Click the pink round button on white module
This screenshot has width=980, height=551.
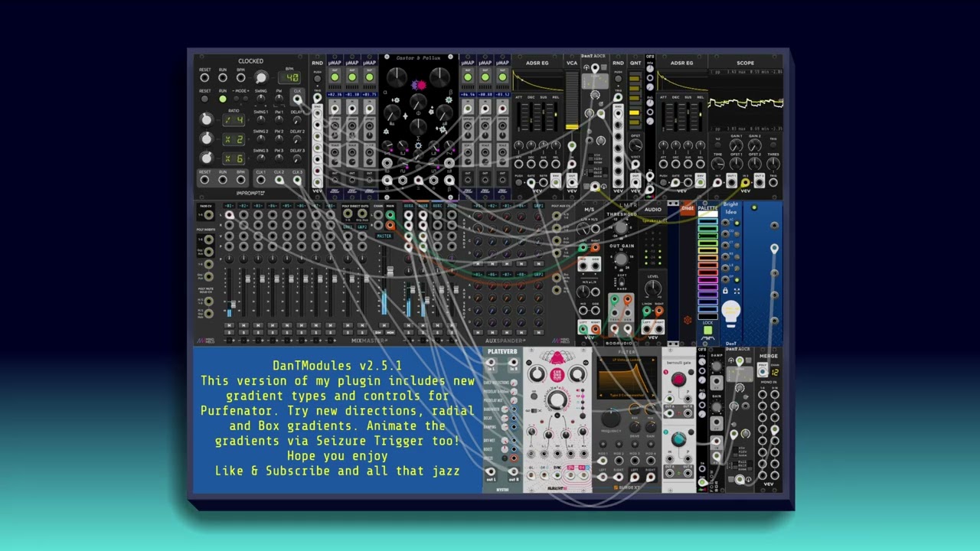[557, 374]
